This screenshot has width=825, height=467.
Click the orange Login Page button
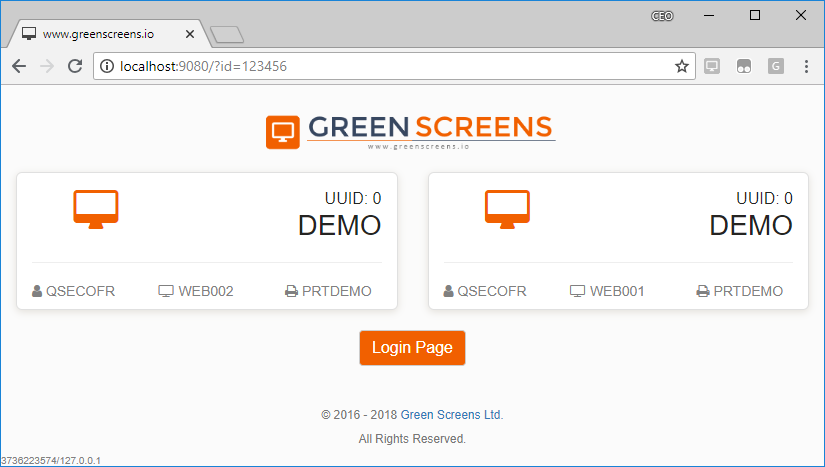(412, 348)
